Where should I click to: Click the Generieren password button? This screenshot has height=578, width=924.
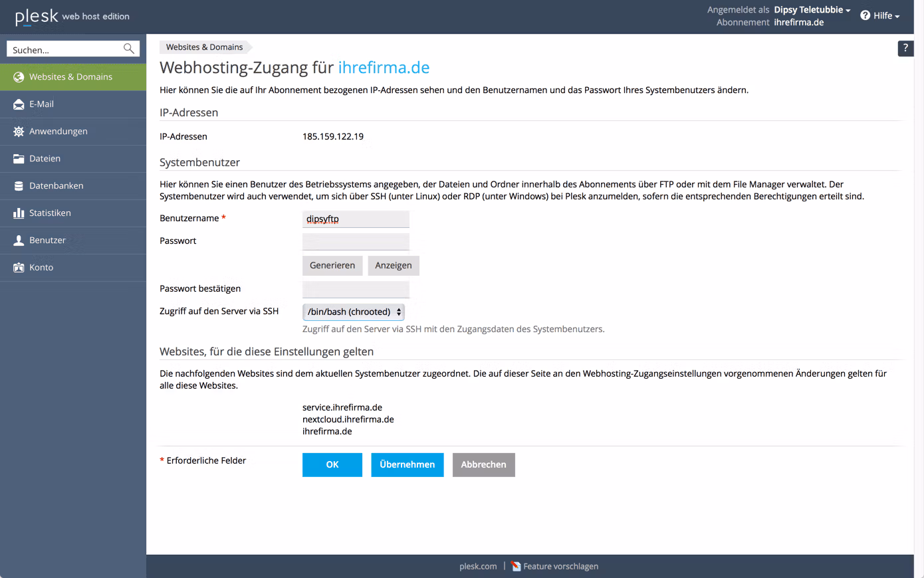[332, 265]
